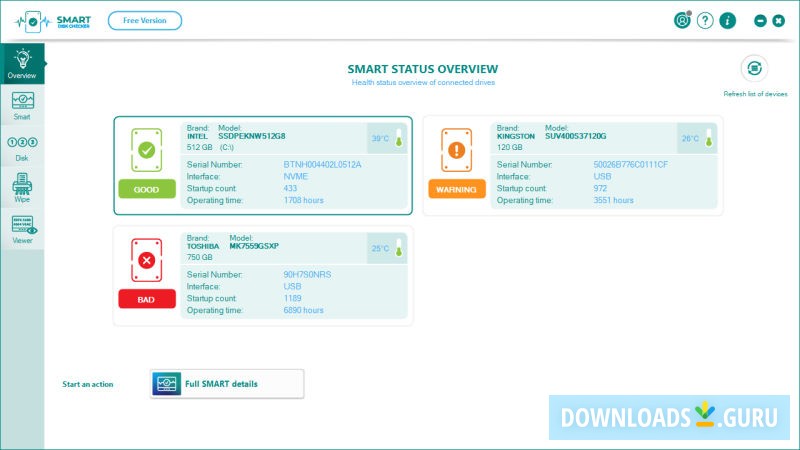Click the SSDPEKNW512G8 model name
The width and height of the screenshot is (800, 450).
(252, 136)
